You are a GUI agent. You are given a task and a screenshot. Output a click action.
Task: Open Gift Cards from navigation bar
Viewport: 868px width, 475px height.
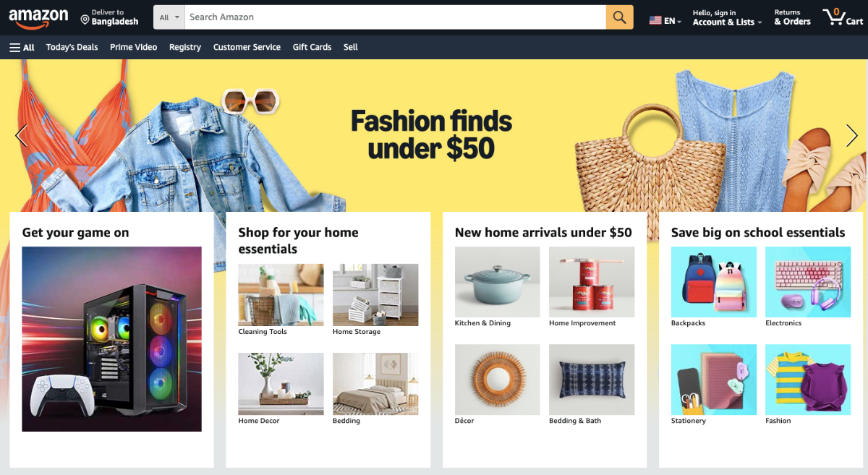312,47
